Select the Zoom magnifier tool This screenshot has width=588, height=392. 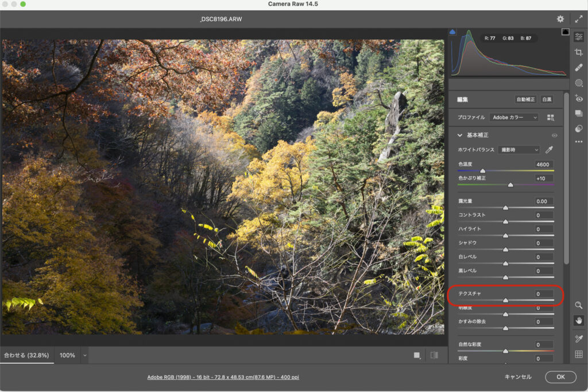pyautogui.click(x=579, y=305)
